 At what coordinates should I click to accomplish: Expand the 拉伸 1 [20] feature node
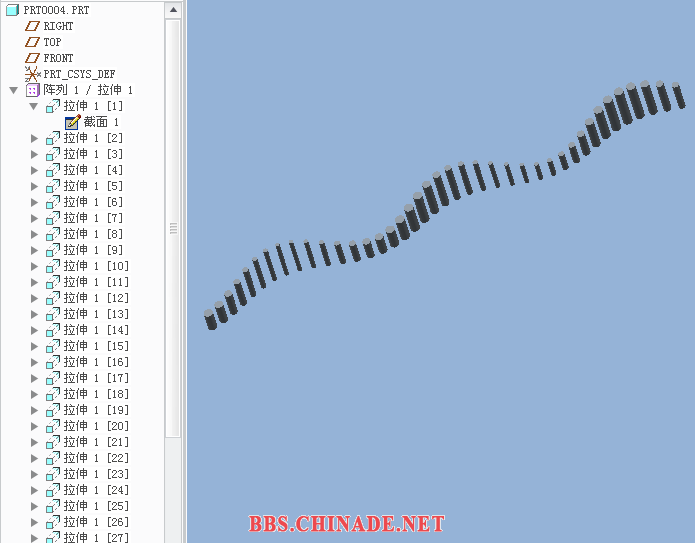click(34, 426)
